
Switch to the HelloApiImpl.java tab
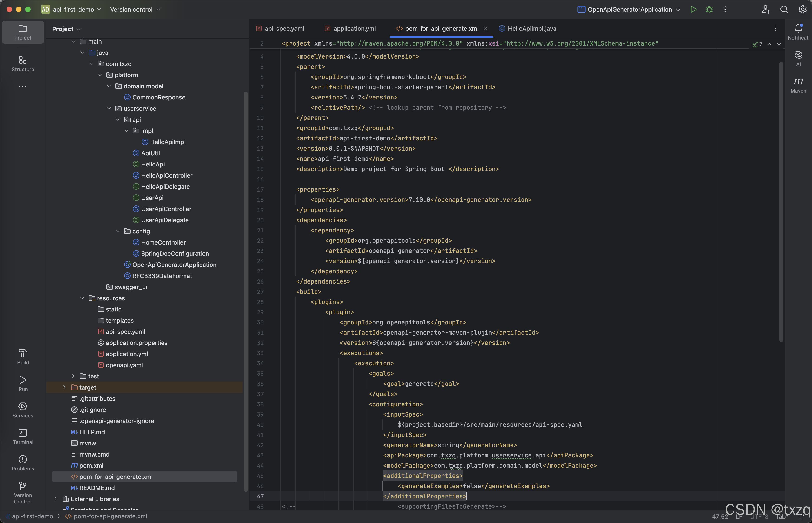[x=531, y=29]
